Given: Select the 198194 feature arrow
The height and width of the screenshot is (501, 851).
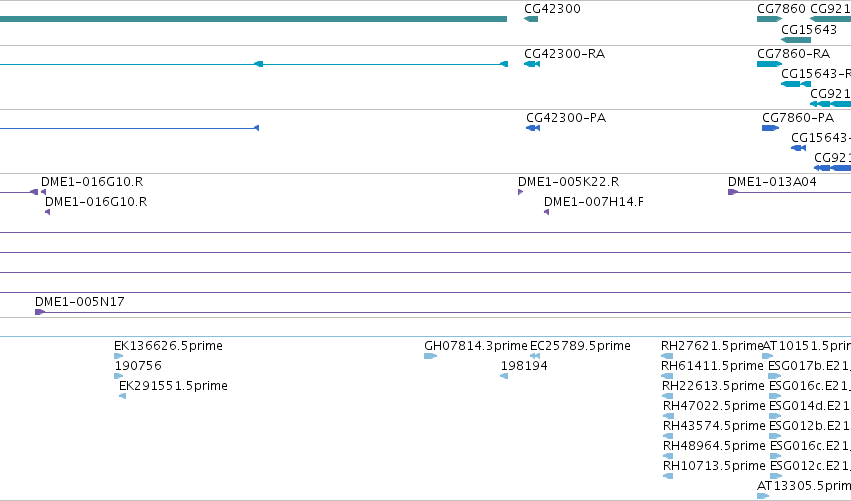Looking at the screenshot, I should pyautogui.click(x=504, y=376).
